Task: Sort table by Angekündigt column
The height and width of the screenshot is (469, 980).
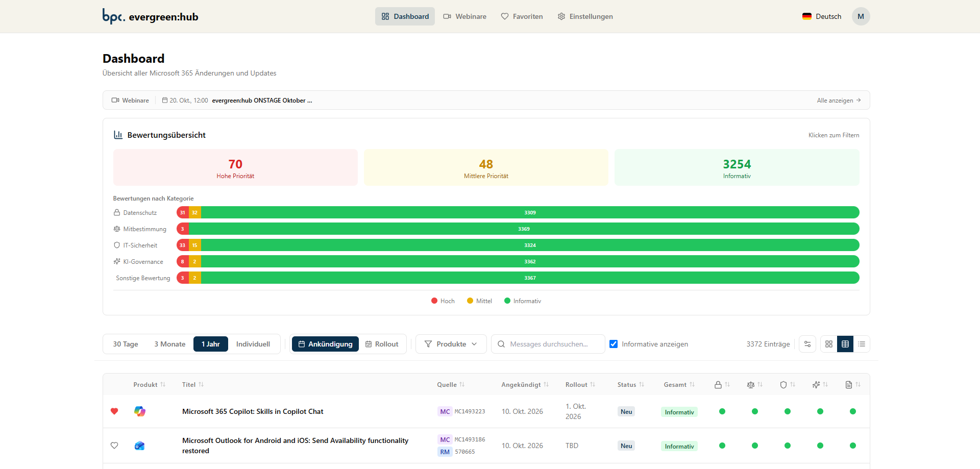Action: pos(525,385)
